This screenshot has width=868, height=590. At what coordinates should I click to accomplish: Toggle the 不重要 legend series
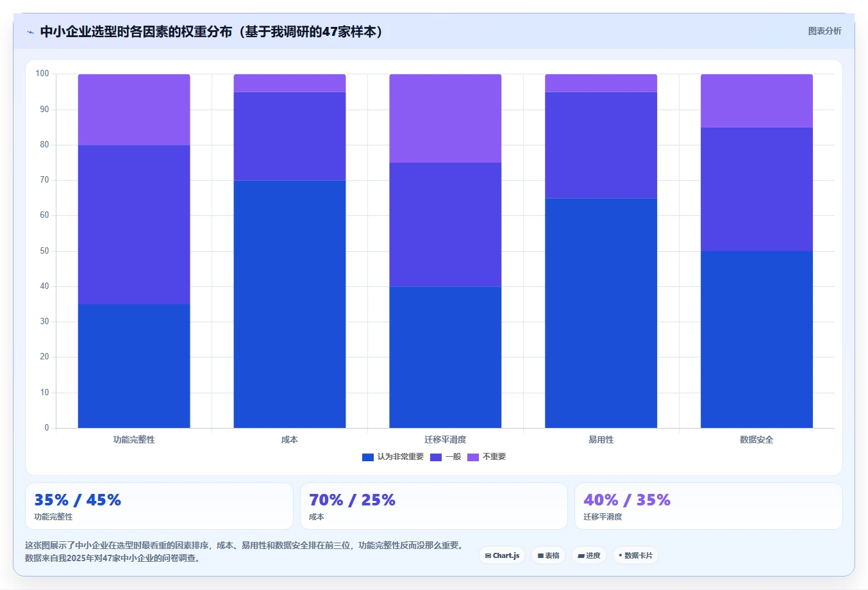tap(487, 457)
